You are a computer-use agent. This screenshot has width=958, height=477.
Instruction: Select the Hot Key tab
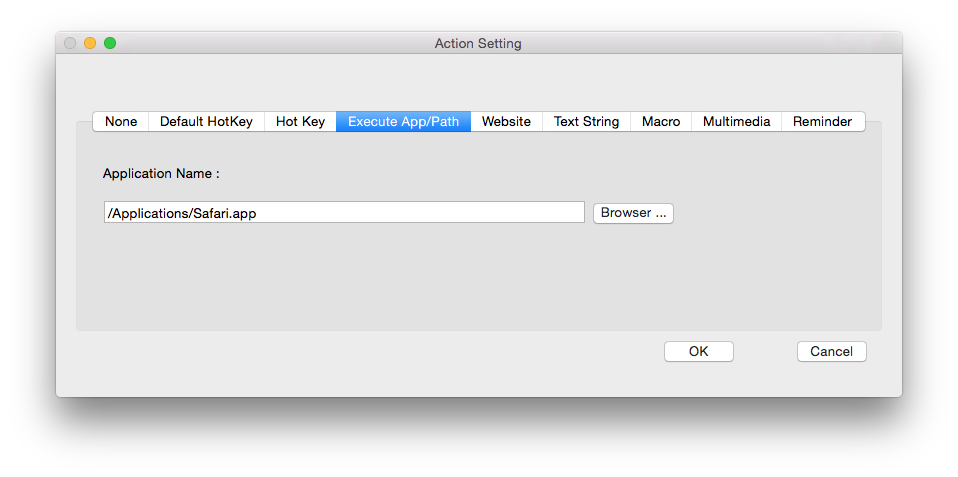(x=300, y=121)
